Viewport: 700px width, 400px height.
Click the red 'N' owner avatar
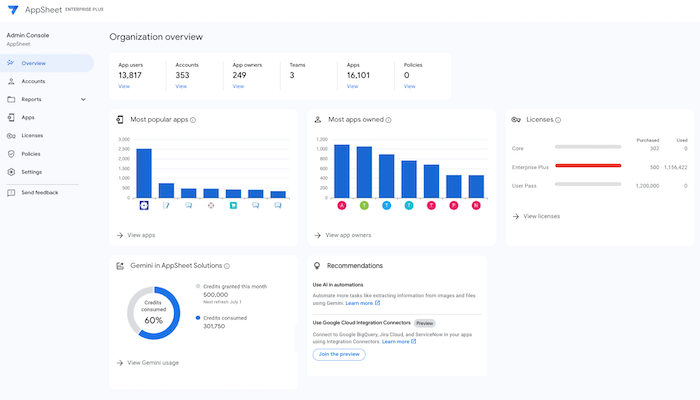click(x=476, y=205)
